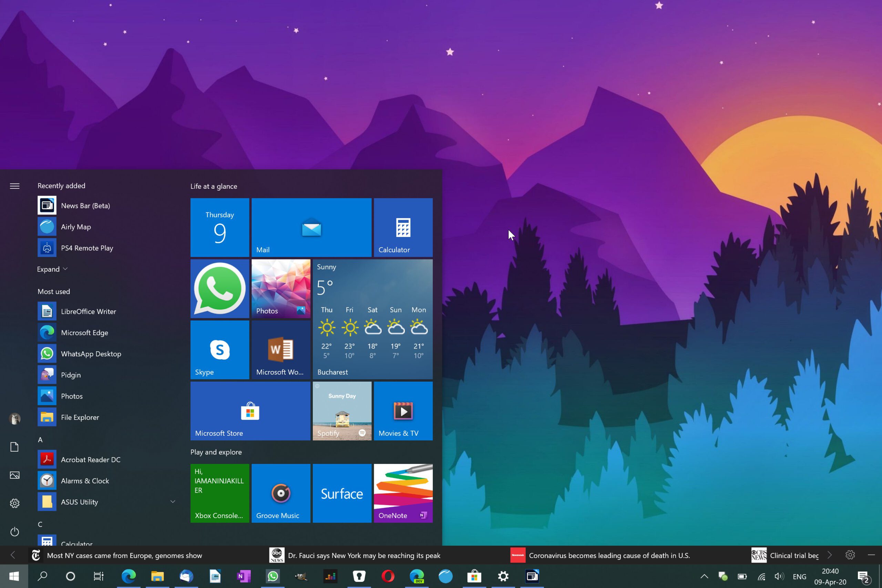Click the Play and explore group header
The image size is (882, 588).
coord(216,452)
